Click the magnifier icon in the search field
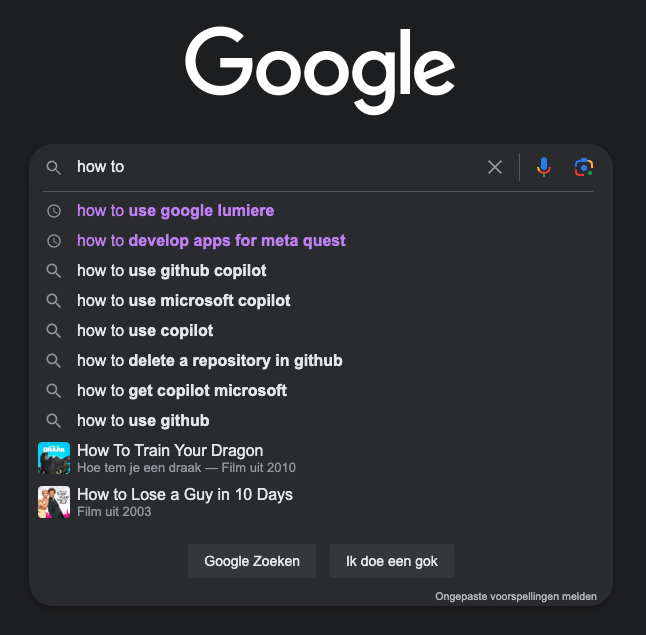Viewport: 646px width, 635px height. (54, 167)
